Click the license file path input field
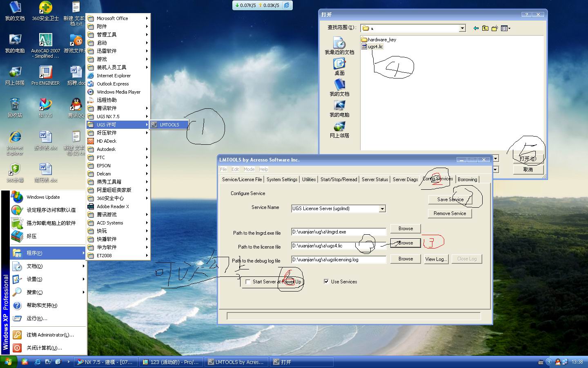Viewport: 588px width, 368px height. (339, 246)
